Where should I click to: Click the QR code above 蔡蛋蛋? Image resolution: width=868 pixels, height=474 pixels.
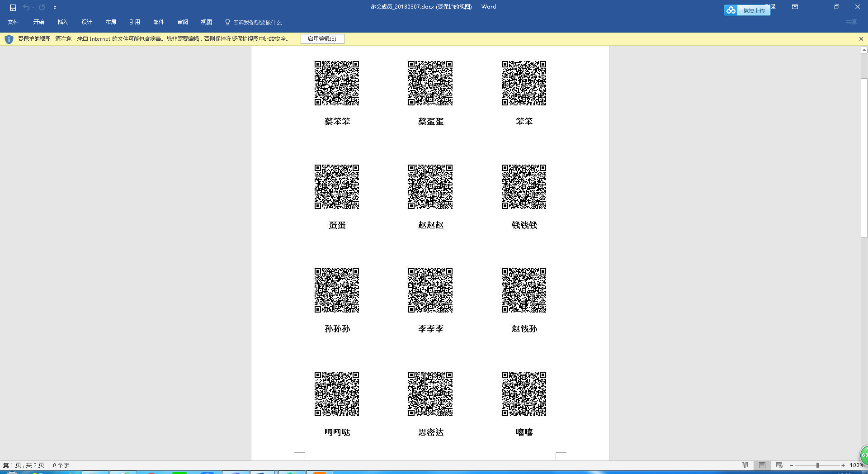click(x=430, y=83)
